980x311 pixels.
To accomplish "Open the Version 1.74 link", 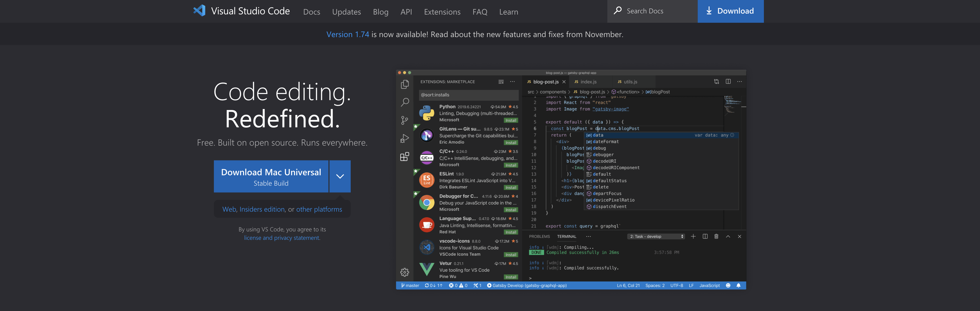I will click(347, 34).
